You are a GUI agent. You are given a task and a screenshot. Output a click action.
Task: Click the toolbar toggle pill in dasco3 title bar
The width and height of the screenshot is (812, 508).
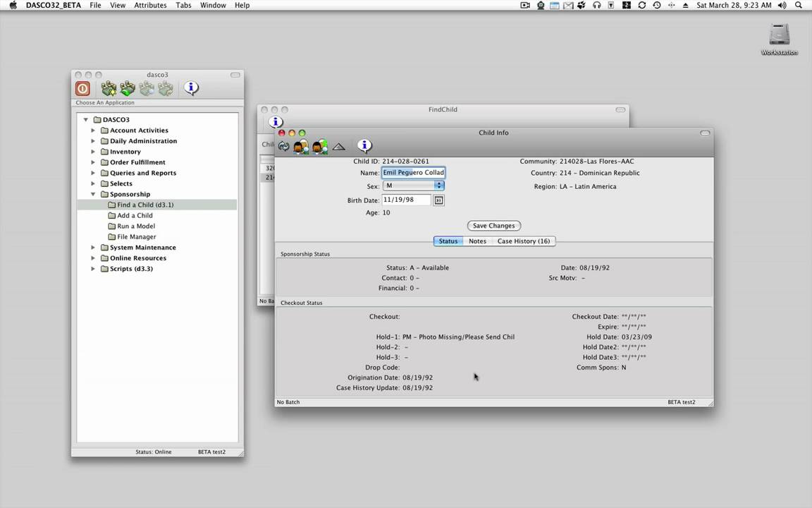(235, 75)
